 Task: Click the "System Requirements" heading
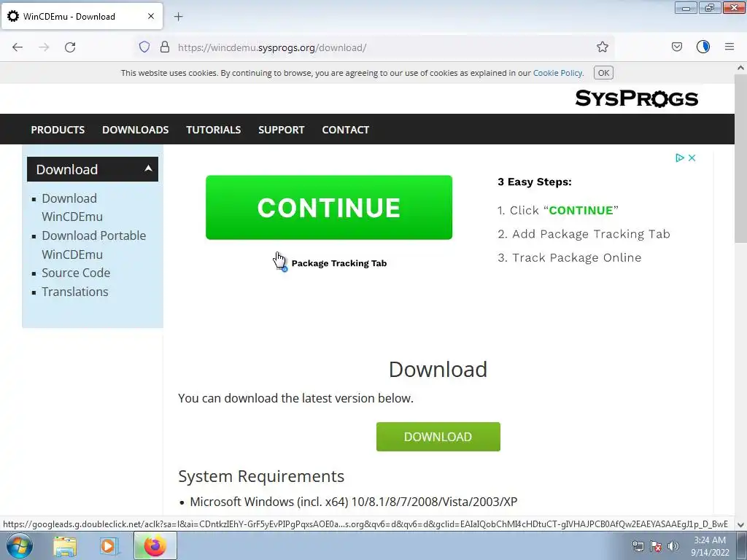(261, 476)
